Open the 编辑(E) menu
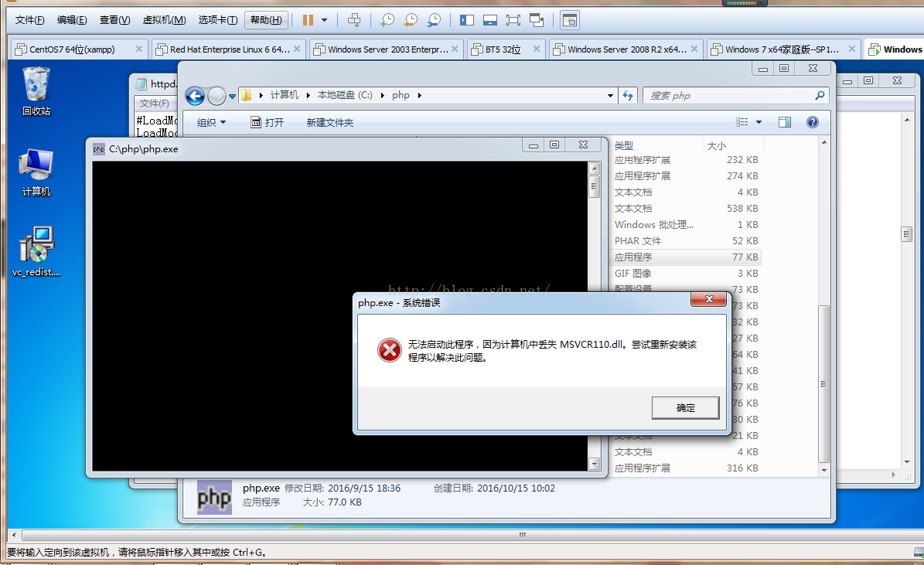924x565 pixels. pyautogui.click(x=72, y=20)
